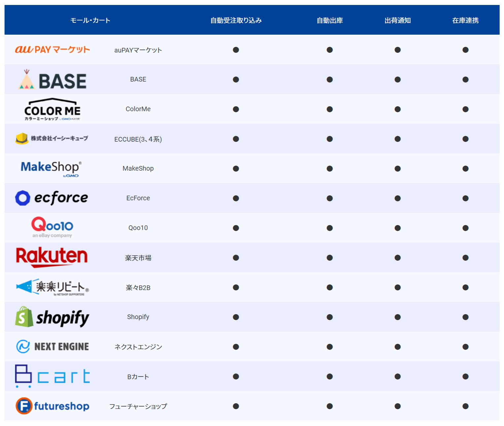Screen dimensions: 504x426
Task: Open the ecforce logo
Action: (52, 198)
